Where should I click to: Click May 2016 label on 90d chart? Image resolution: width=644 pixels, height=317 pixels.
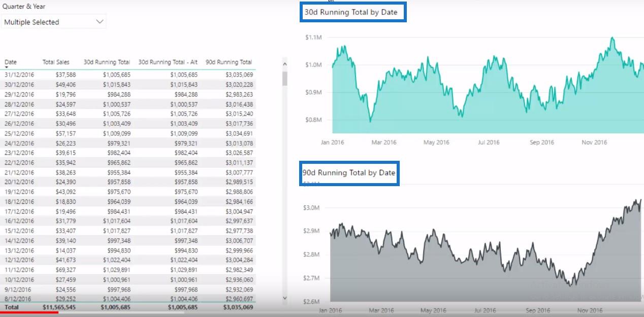[x=434, y=310]
